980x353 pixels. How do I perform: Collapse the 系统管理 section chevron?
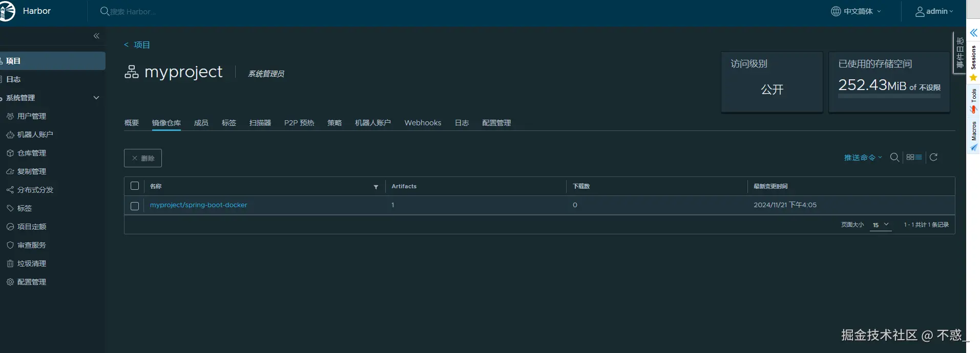[x=96, y=98]
